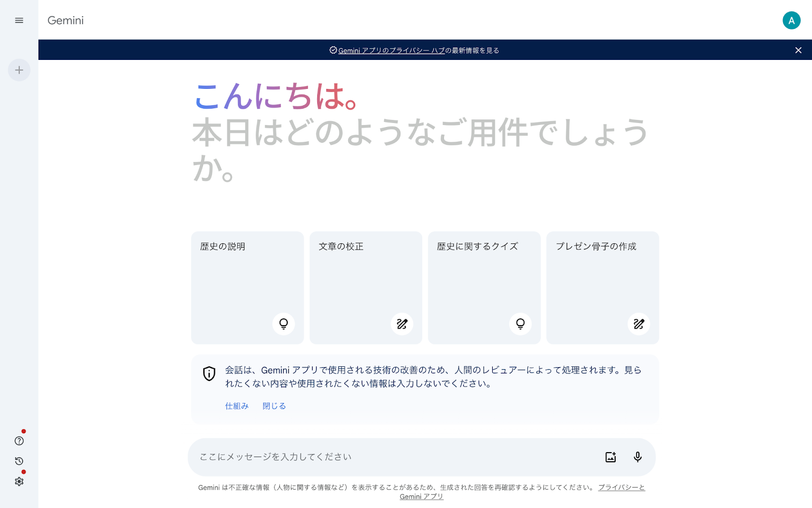Click the shield info icon in notice
This screenshot has width=812, height=508.
[x=209, y=373]
